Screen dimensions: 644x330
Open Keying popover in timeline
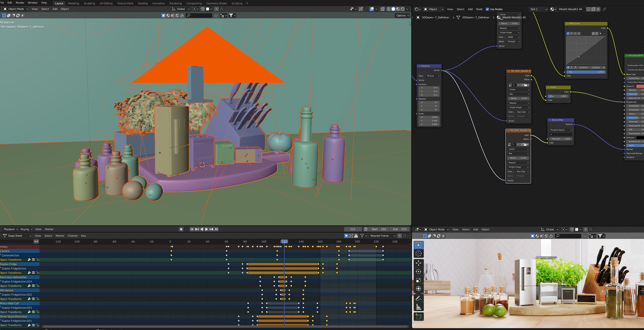tap(26, 229)
